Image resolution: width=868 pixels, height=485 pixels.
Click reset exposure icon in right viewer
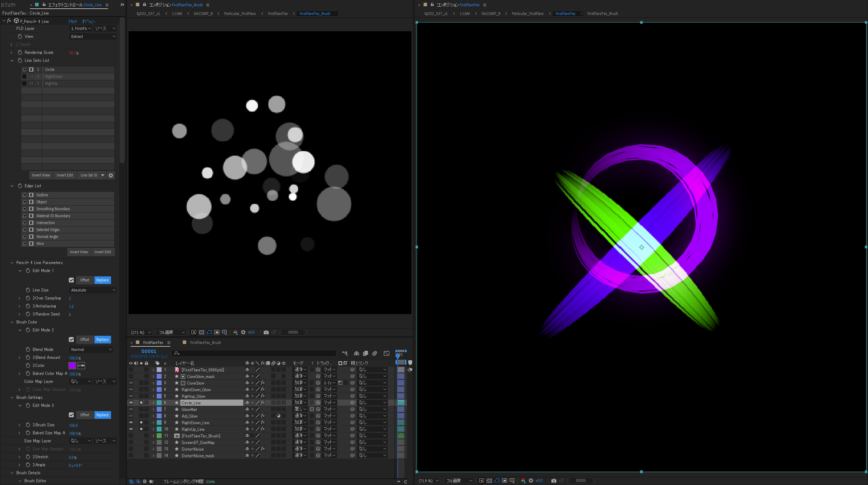pyautogui.click(x=531, y=480)
